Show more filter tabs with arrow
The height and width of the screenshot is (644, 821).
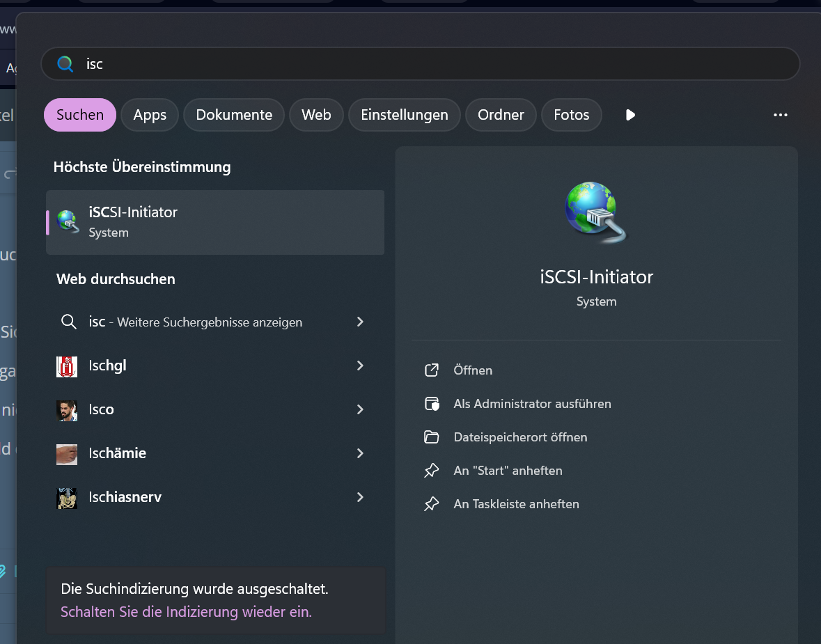coord(630,115)
